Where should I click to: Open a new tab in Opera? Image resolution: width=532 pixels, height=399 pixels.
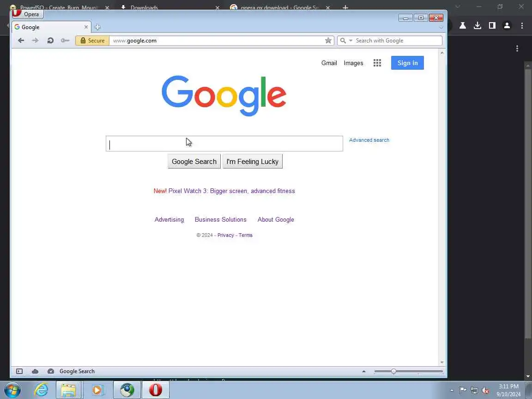[x=97, y=27]
